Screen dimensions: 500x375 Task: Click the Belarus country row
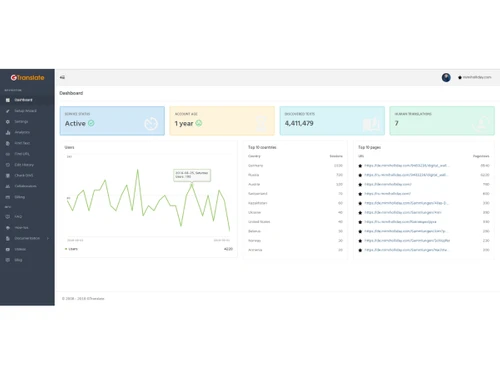coord(295,231)
